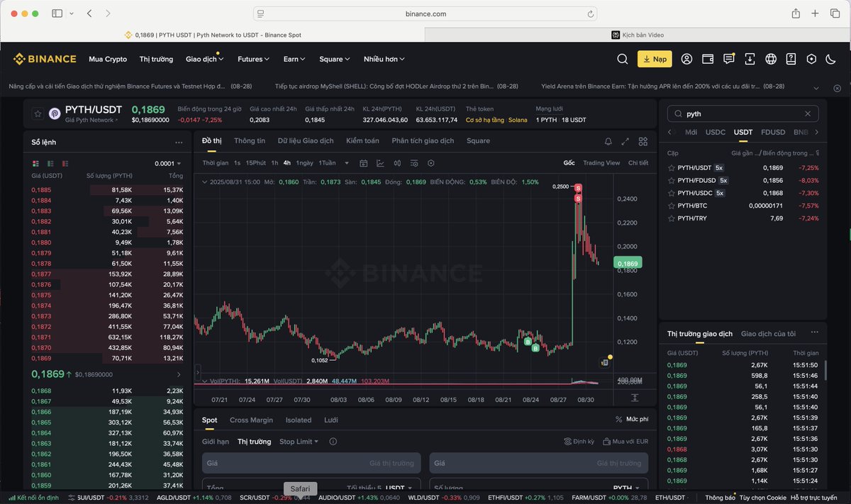Open the user account profile icon
Image resolution: width=851 pixels, height=504 pixels.
click(686, 59)
